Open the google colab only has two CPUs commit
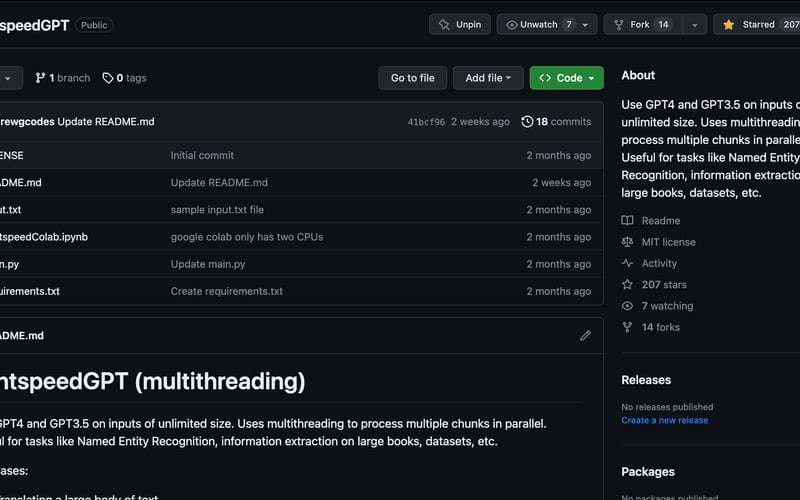This screenshot has height=500, width=800. (246, 237)
